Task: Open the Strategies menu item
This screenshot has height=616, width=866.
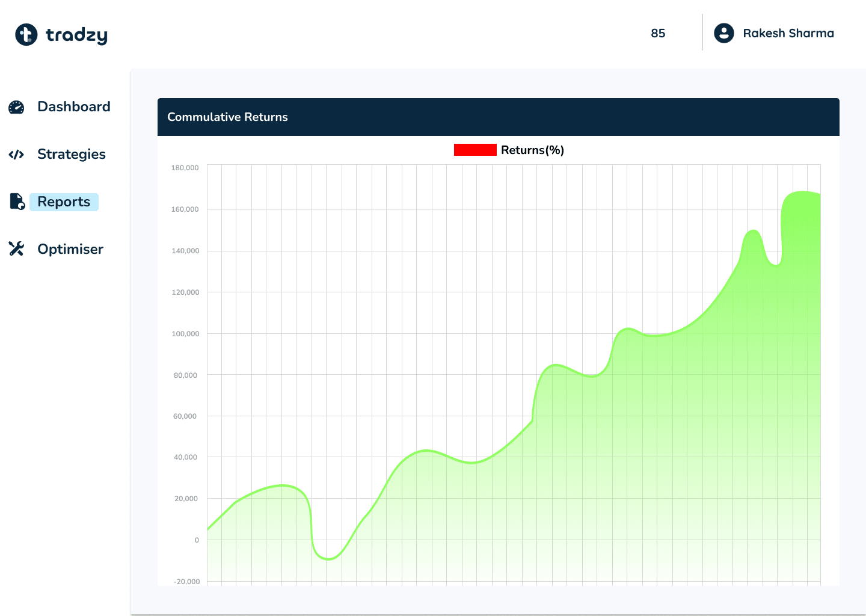Action: pos(72,154)
